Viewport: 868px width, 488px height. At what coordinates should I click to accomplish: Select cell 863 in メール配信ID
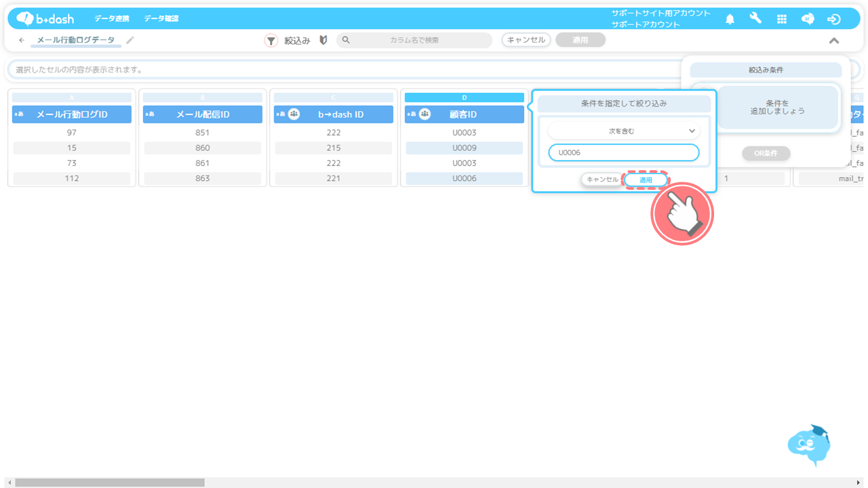point(203,178)
